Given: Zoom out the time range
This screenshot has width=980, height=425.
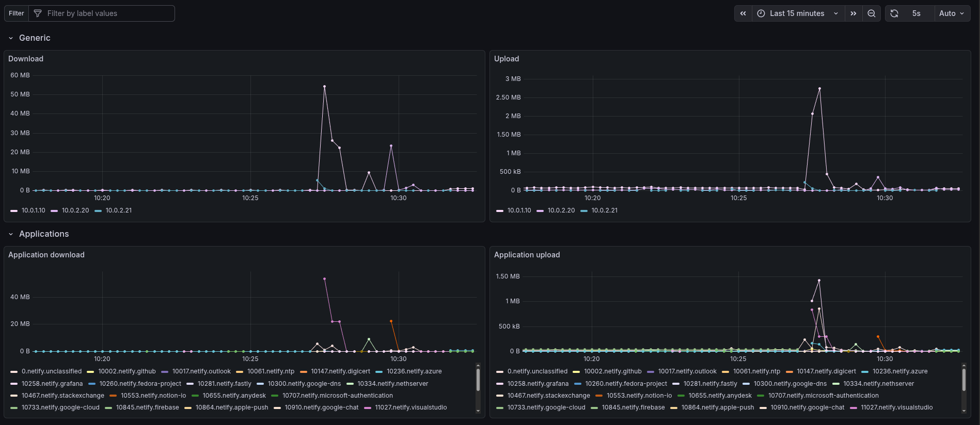Looking at the screenshot, I should point(872,13).
